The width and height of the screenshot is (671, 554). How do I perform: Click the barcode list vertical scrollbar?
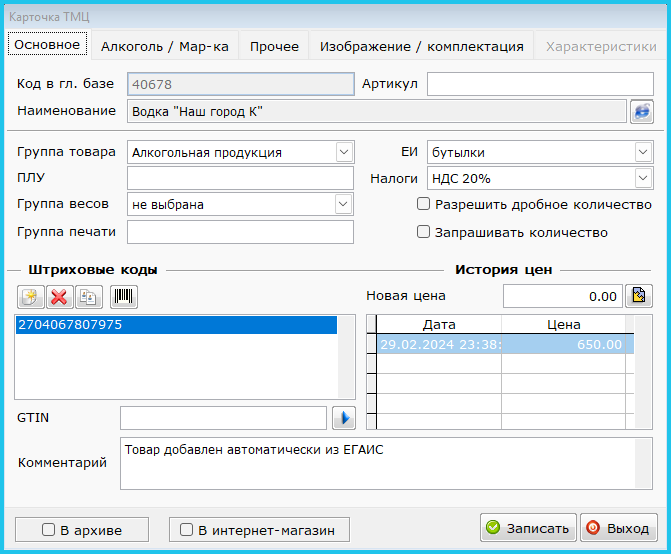click(346, 357)
